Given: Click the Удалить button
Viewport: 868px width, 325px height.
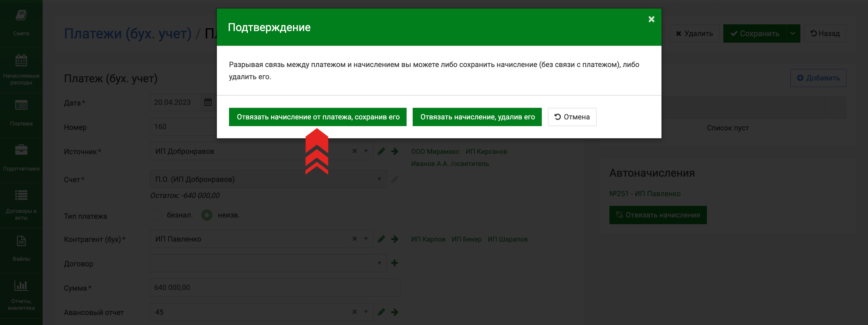Looking at the screenshot, I should (x=694, y=34).
